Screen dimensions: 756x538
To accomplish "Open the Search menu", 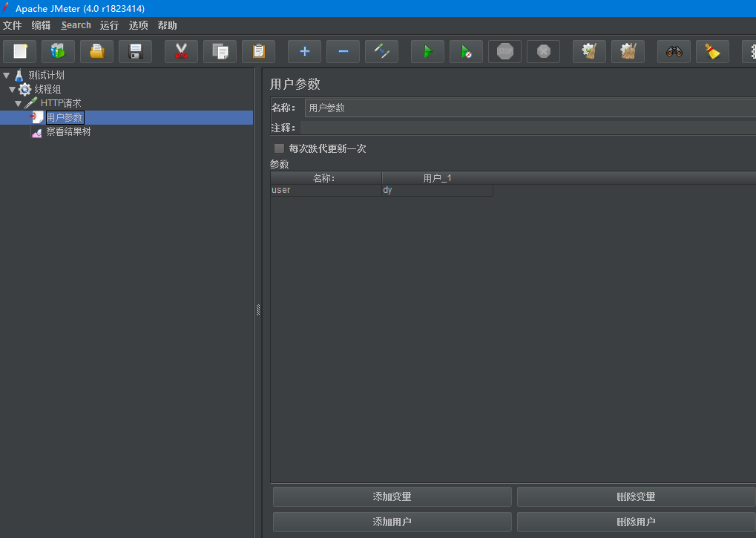I will pos(76,25).
